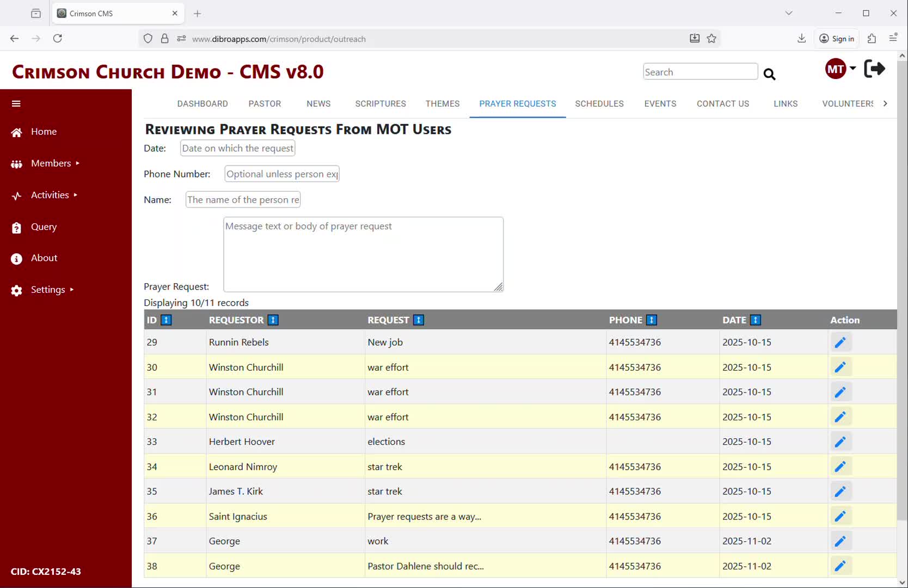Open the About sidebar link

pos(44,258)
